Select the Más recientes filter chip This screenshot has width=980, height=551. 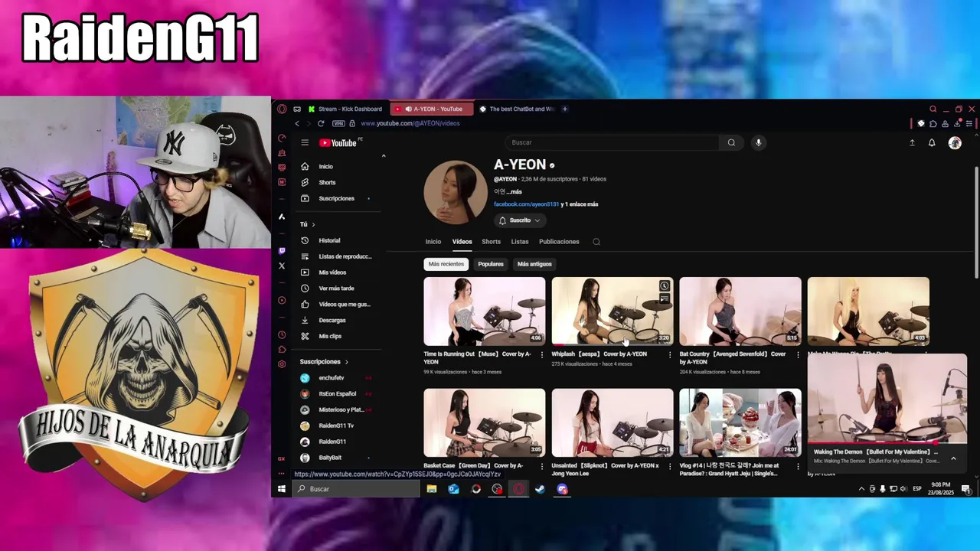coord(446,264)
